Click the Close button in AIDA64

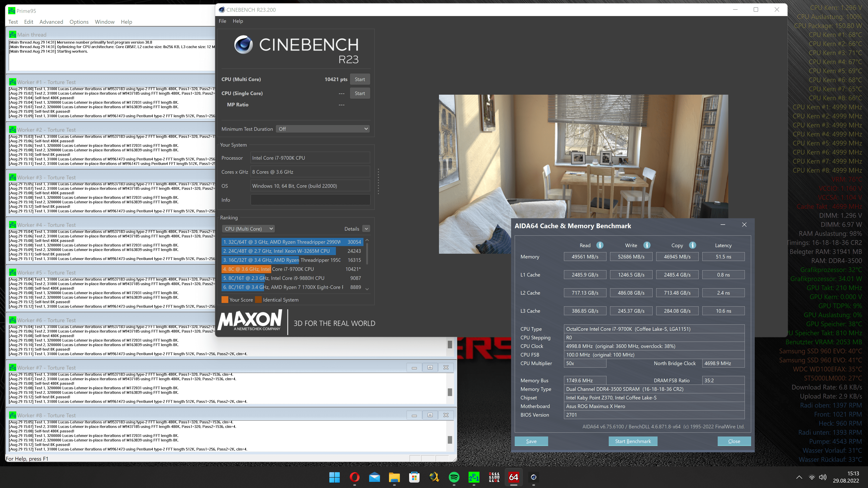tap(734, 441)
